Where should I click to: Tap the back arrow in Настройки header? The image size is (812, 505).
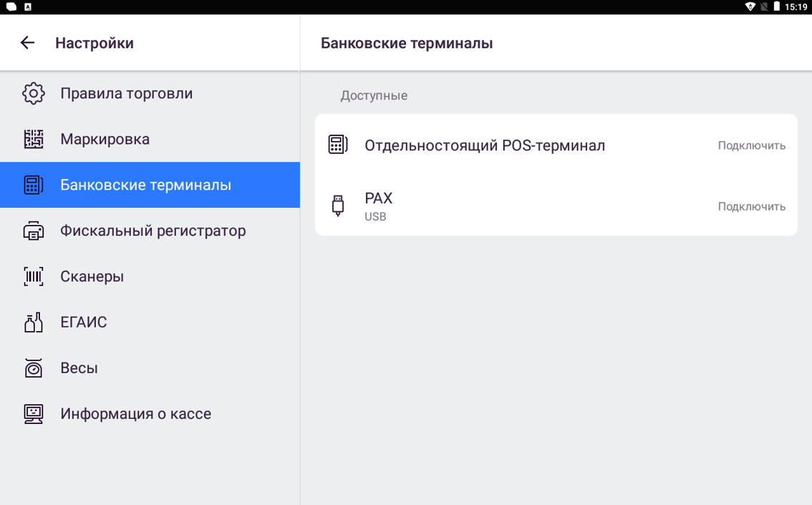27,43
